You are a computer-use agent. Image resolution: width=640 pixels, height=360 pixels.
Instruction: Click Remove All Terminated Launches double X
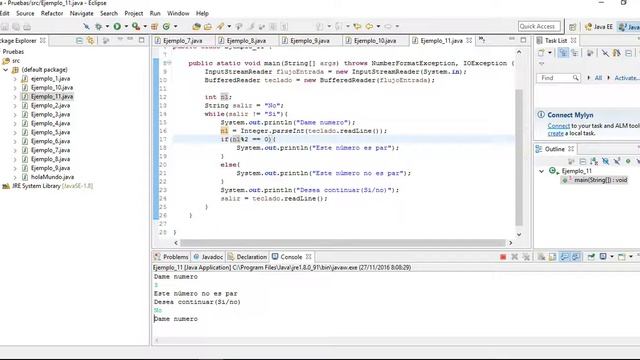tap(527, 257)
